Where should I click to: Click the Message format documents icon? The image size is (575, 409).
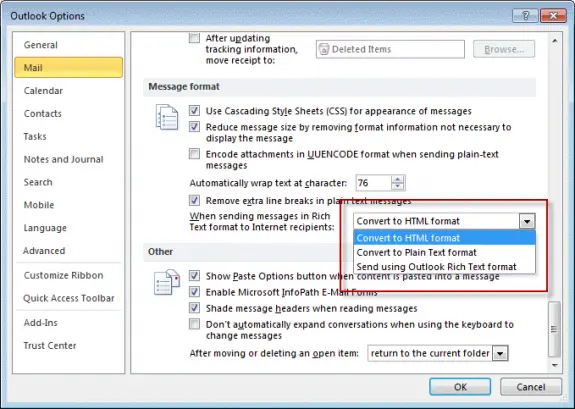[167, 117]
